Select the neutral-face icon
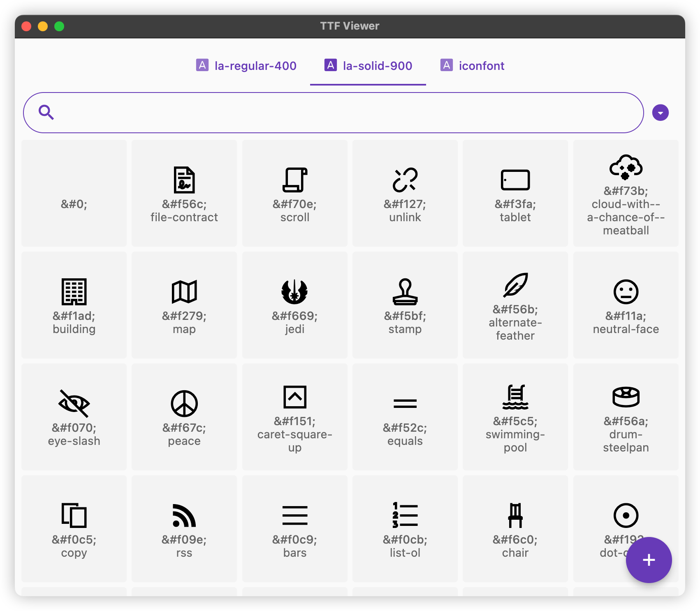This screenshot has width=700, height=611. click(x=626, y=292)
